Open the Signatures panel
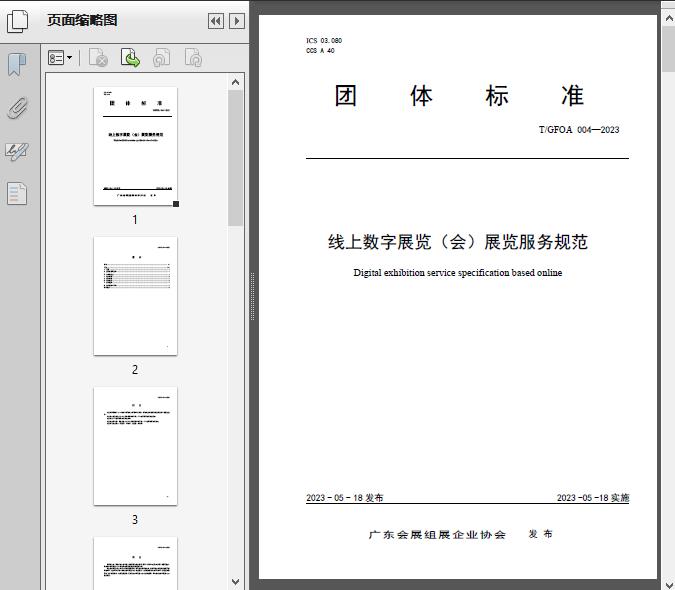The image size is (675, 590). tap(17, 152)
